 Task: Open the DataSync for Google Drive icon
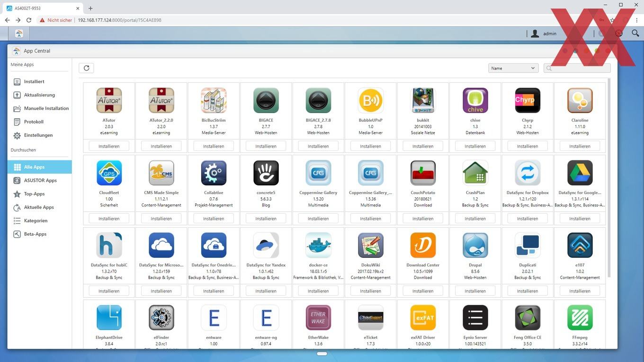[x=580, y=173]
